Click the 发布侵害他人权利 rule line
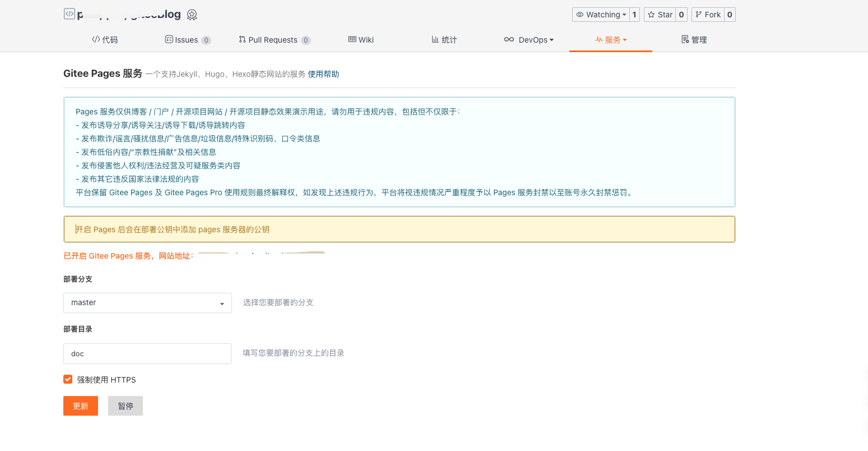The width and height of the screenshot is (868, 451). (x=158, y=165)
